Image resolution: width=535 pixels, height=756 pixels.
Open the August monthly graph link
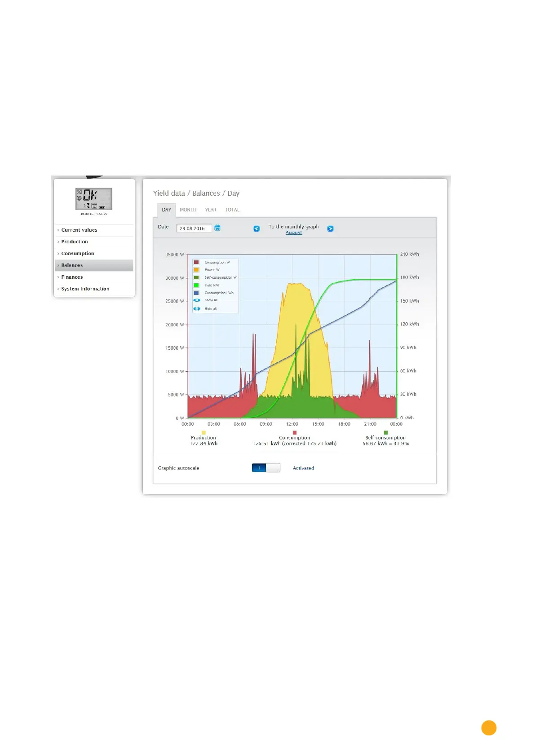pos(294,233)
